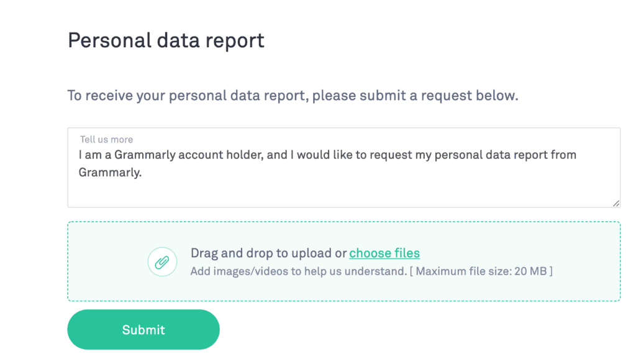Click the Personal data report heading
This screenshot has width=636, height=364.
(166, 40)
